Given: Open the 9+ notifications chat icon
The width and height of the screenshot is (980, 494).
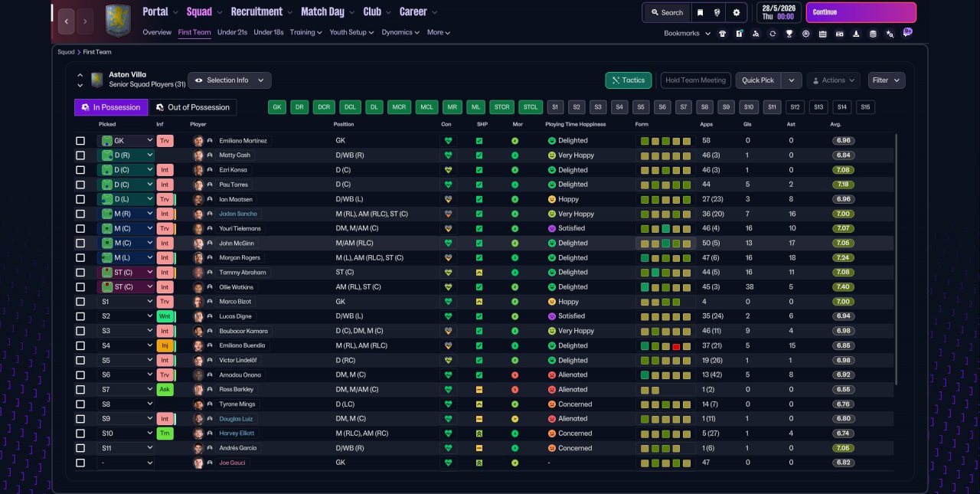Looking at the screenshot, I should pyautogui.click(x=908, y=33).
